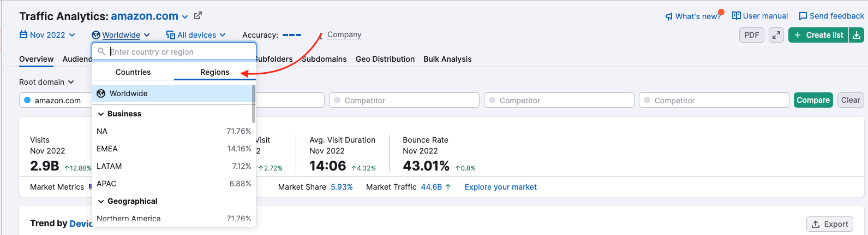Screen dimensions: 868x235
Task: Switch to the Countries tab
Action: (x=133, y=72)
